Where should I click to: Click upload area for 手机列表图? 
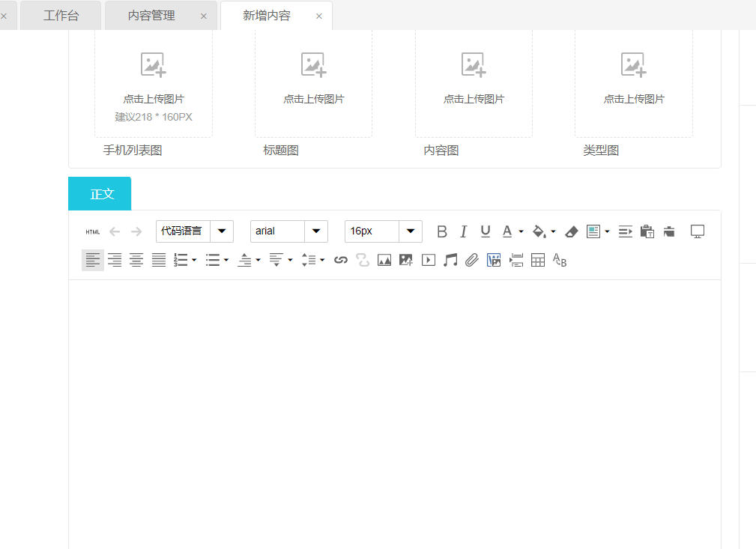click(154, 82)
